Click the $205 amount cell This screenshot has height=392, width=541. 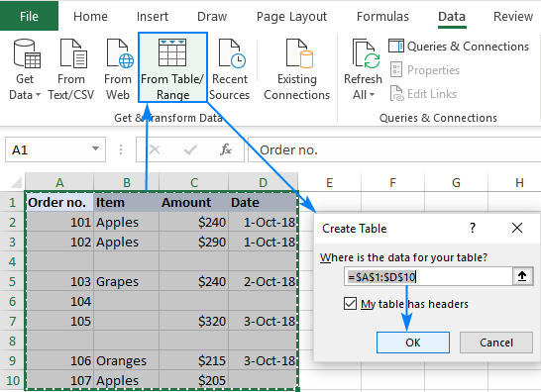click(194, 380)
